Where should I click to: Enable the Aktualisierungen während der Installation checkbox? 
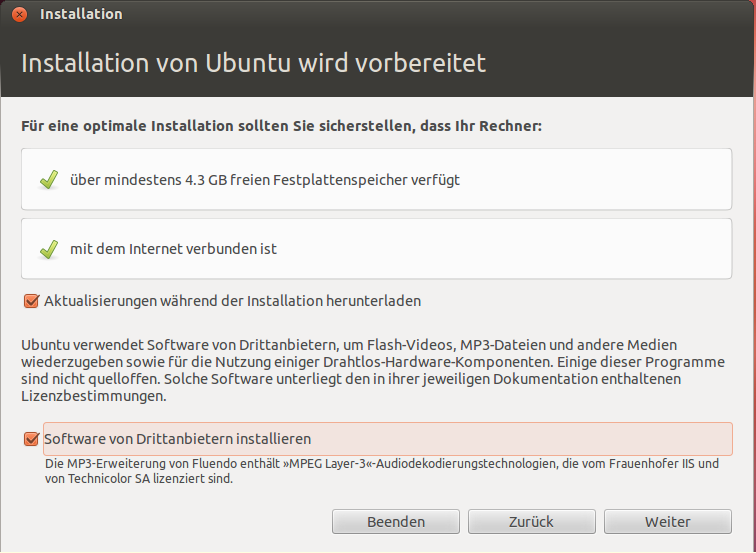click(31, 301)
